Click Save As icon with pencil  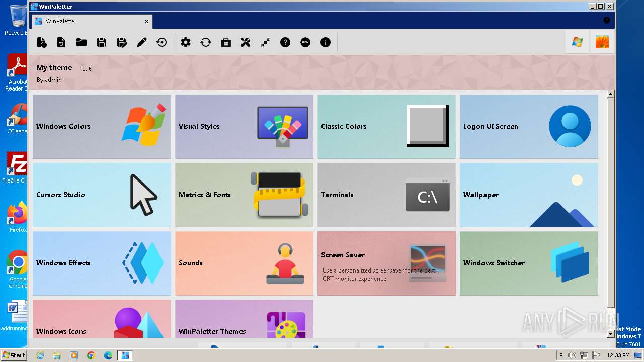click(122, 43)
